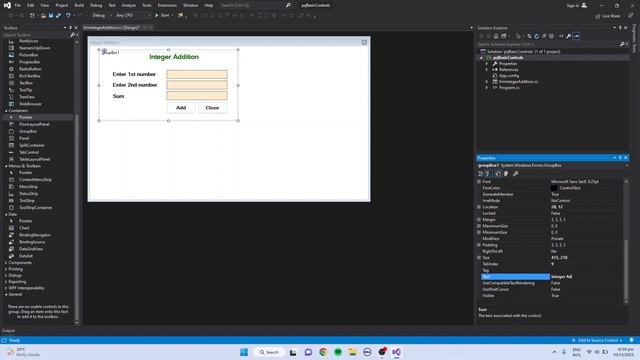
Task: Expand the Program.cs node in Solution Explorer
Action: click(487, 88)
